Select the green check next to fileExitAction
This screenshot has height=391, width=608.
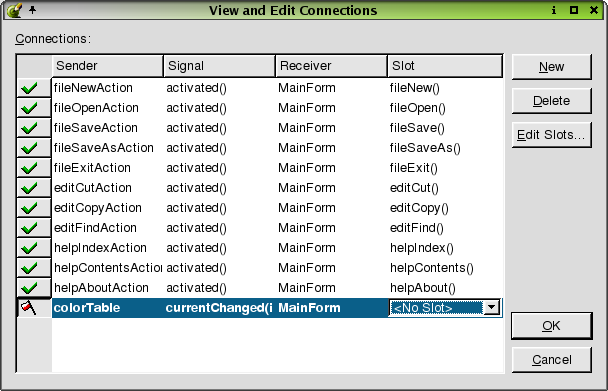[x=29, y=168]
